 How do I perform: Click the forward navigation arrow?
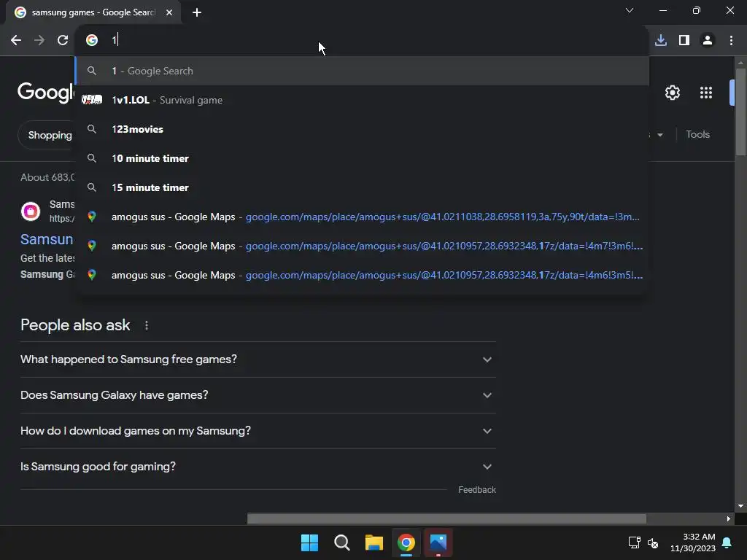click(x=39, y=40)
